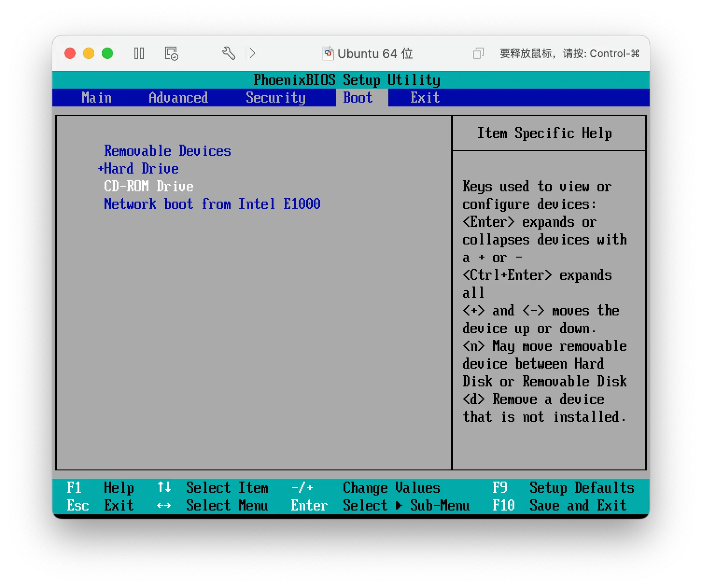Screen dimensions: 702x588
Task: Select Network boot from Intel E1000
Action: [x=212, y=204]
